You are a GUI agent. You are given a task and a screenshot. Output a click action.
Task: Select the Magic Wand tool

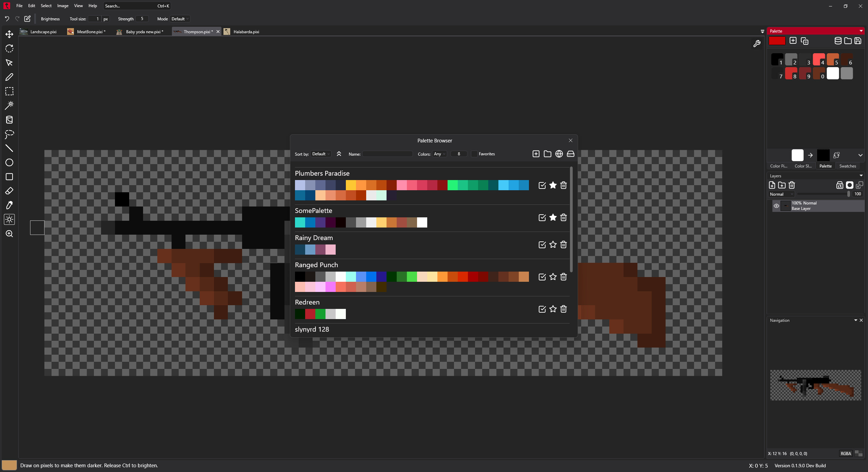tap(9, 105)
